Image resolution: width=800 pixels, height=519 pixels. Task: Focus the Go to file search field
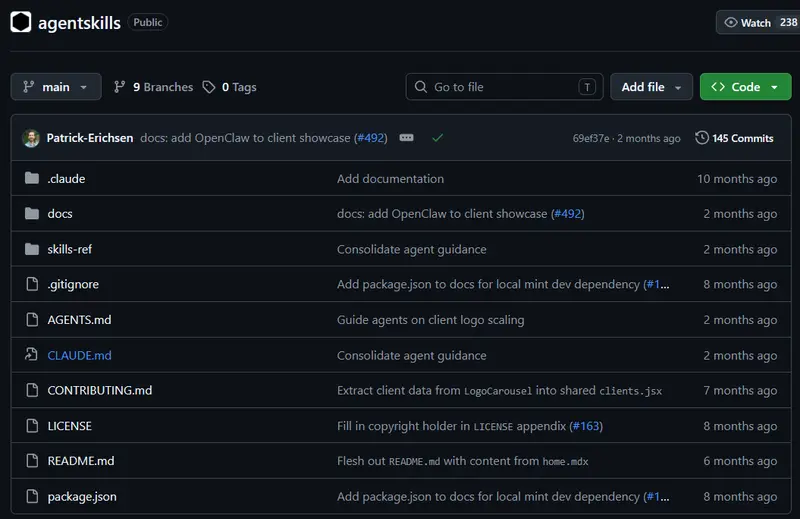tap(504, 87)
